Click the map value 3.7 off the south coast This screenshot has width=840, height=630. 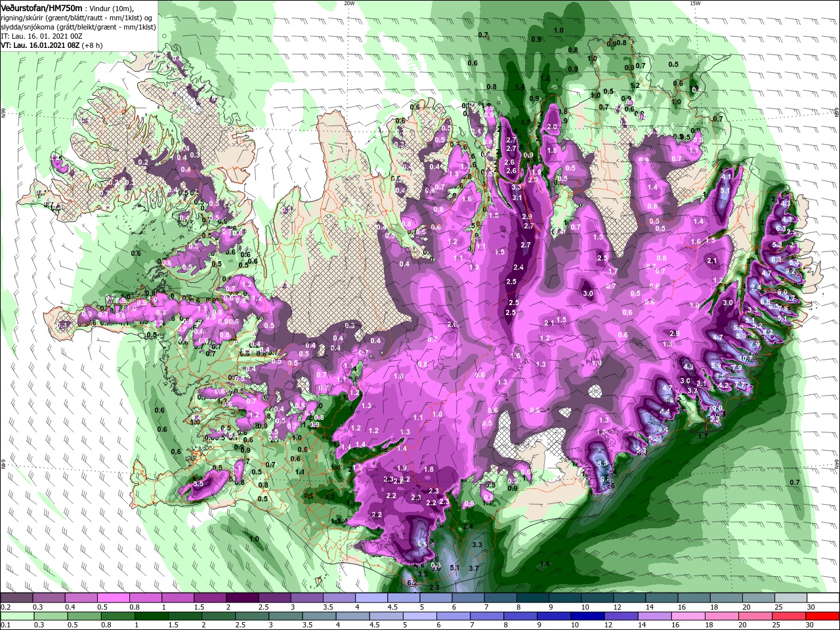(474, 568)
